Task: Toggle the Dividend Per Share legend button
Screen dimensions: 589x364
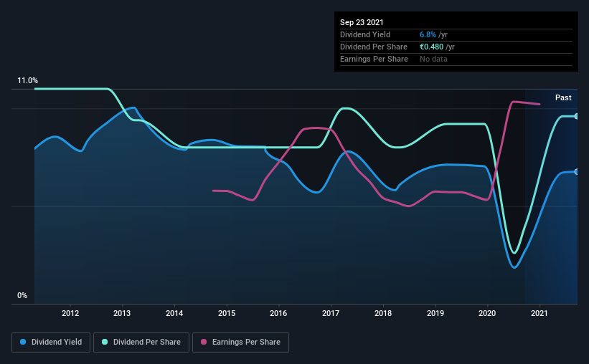Action: click(x=141, y=343)
